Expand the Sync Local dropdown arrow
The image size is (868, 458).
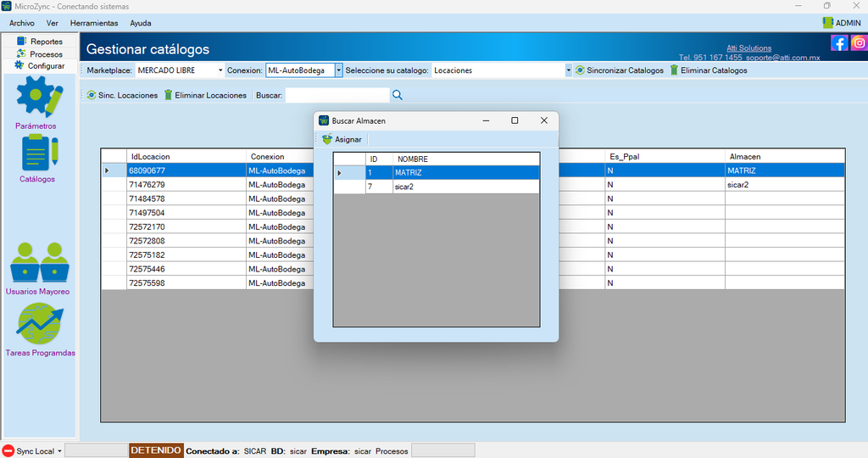(60, 451)
